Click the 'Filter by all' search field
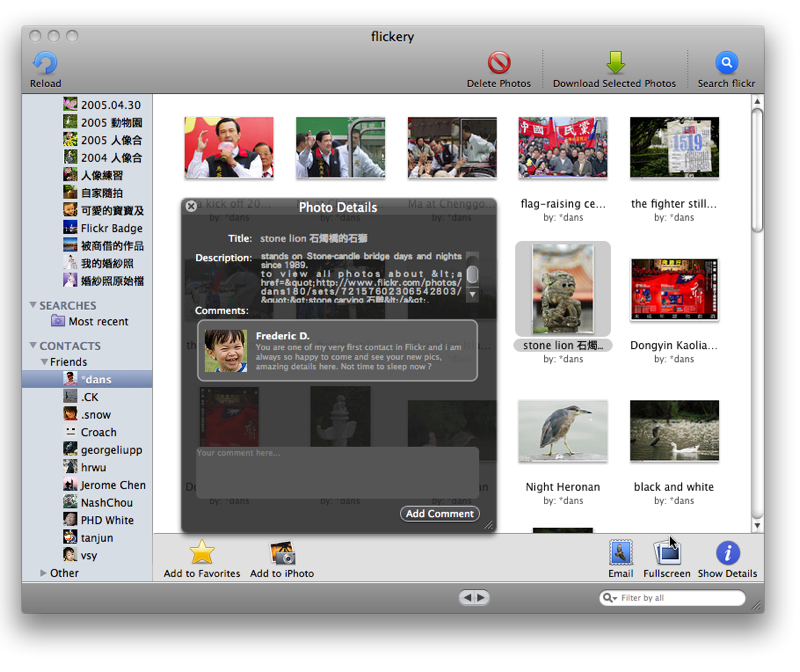 click(672, 598)
